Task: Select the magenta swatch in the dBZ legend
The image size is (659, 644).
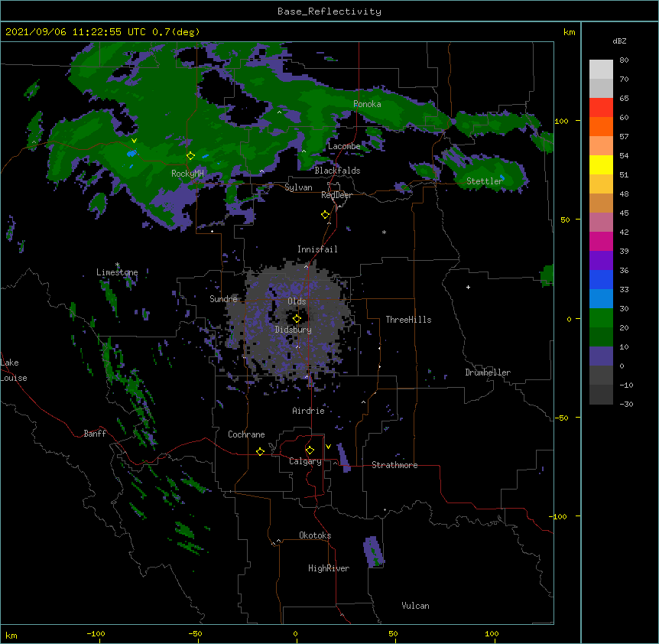Action: point(601,241)
